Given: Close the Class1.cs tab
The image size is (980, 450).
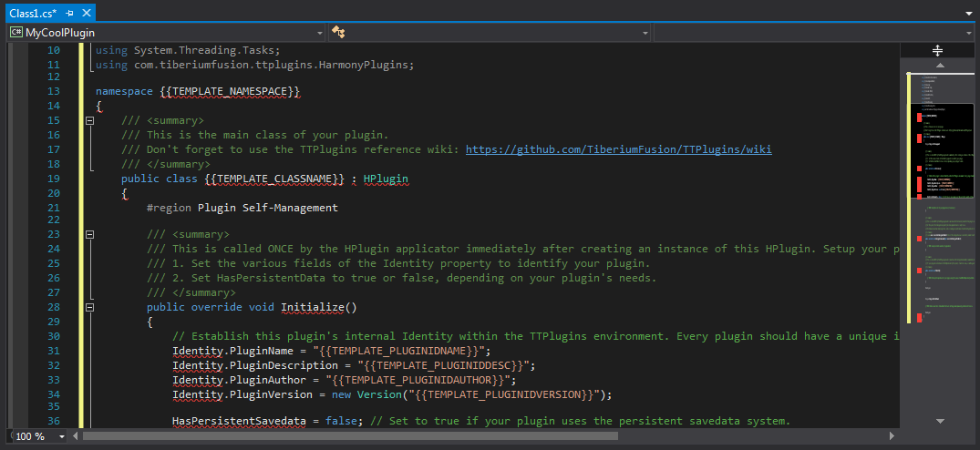Looking at the screenshot, I should tap(86, 13).
